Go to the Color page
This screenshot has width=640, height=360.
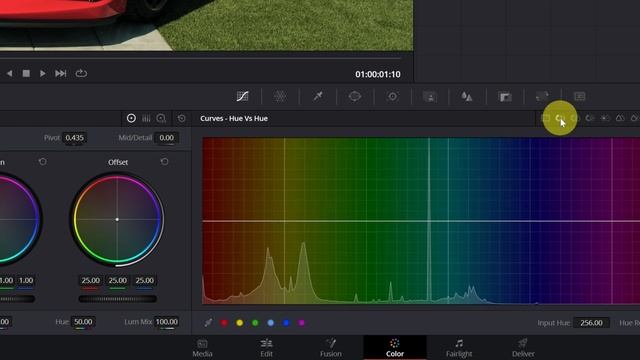click(395, 348)
